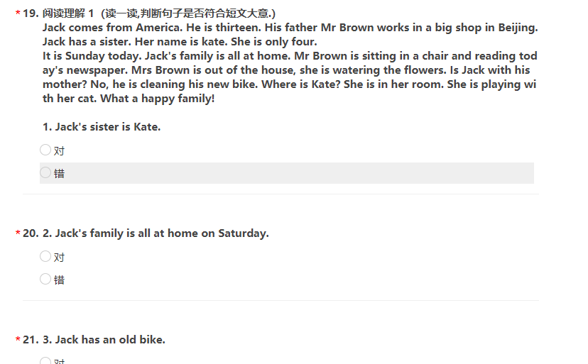This screenshot has width=588, height=364.
Task: Select 错 radio button for question 19
Action: [x=45, y=172]
